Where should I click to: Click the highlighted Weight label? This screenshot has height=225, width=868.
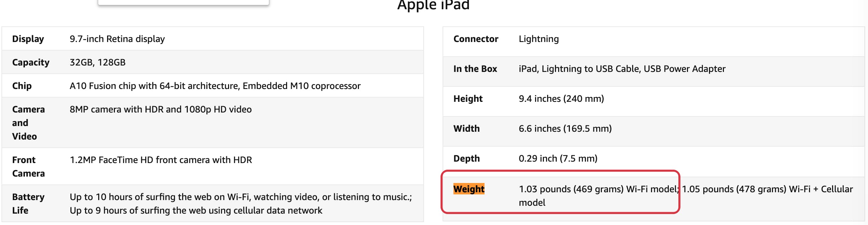469,189
